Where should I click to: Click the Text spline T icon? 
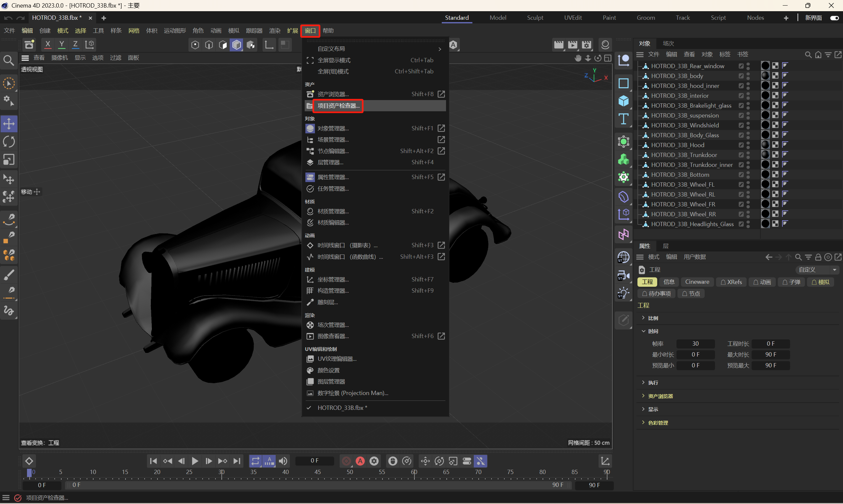[623, 119]
